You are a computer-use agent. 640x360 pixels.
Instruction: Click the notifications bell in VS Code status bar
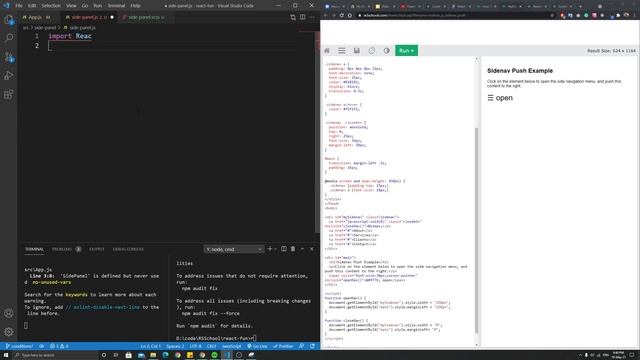click(x=312, y=346)
